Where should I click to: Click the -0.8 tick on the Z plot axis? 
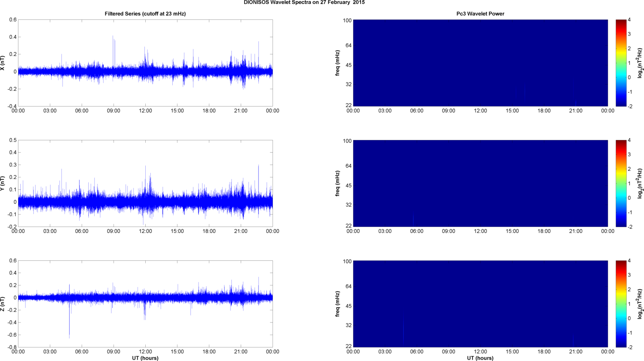click(12, 347)
